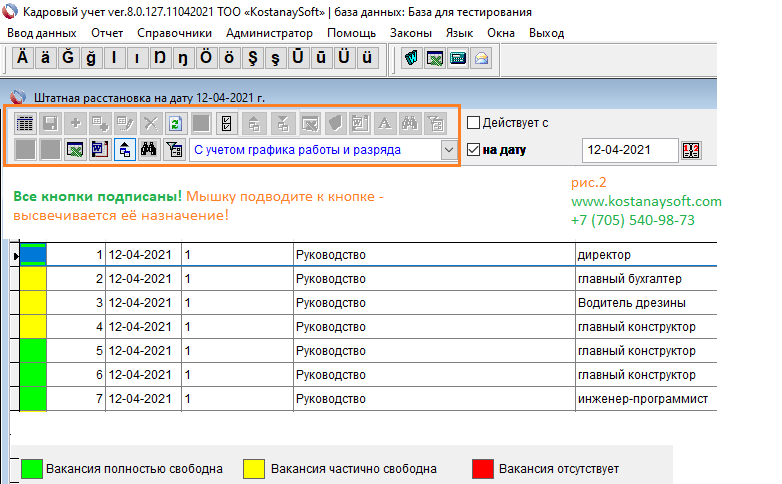Image resolution: width=782 pixels, height=484 pixels.
Task: Insert the letter Ä (uppercase) from character bar
Action: tap(22, 58)
